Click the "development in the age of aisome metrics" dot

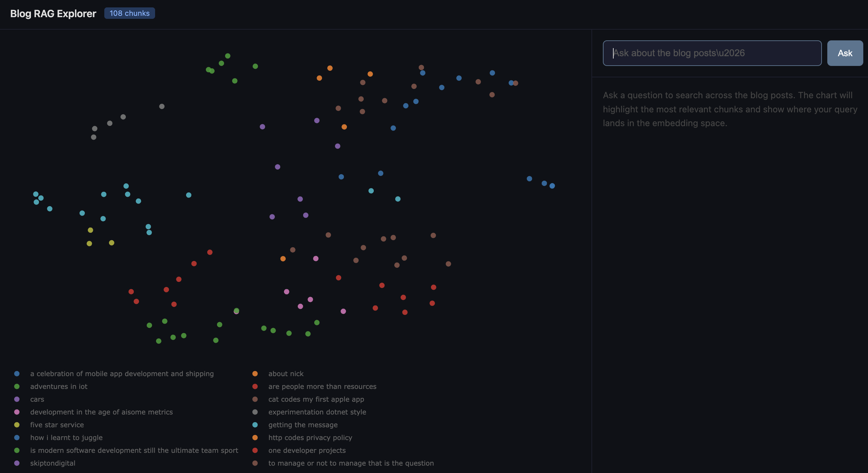pos(16,412)
